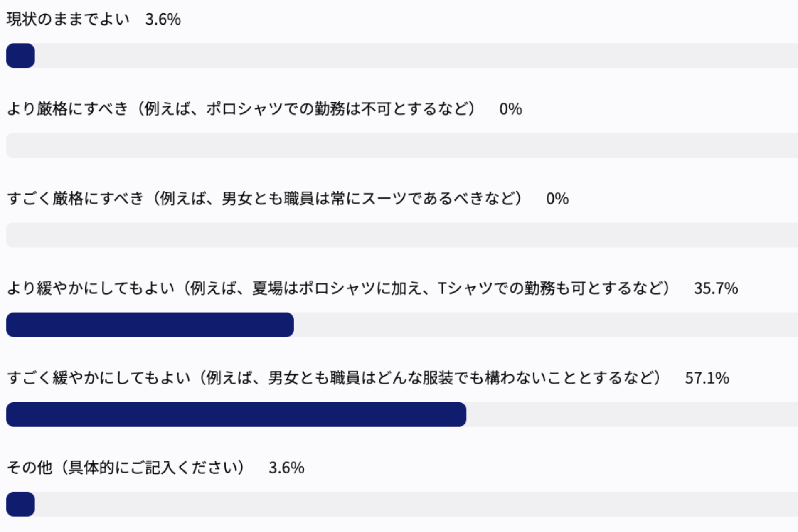Click the 現状のままでよい option label
Viewport: 798px width, 532px height.
pyautogui.click(x=69, y=19)
